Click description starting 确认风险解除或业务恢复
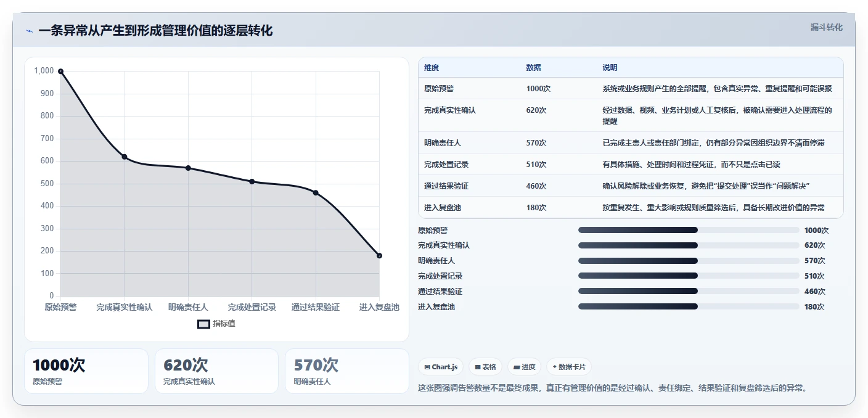The width and height of the screenshot is (868, 418). click(x=706, y=186)
